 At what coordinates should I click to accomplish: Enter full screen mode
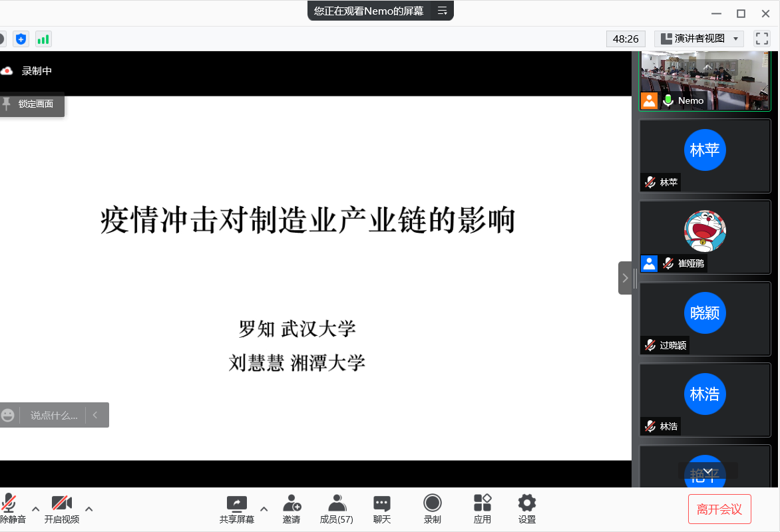(x=761, y=39)
